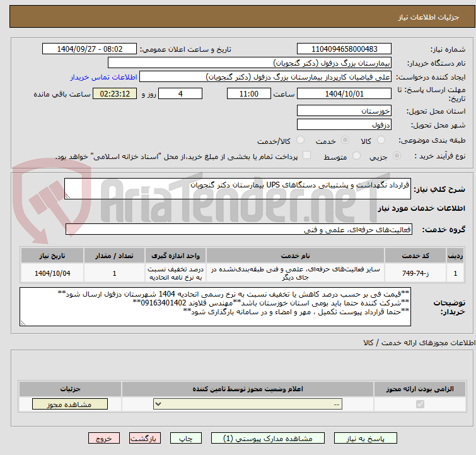Click the اطلاعات خدمات مورد نیاز heading

421,208
